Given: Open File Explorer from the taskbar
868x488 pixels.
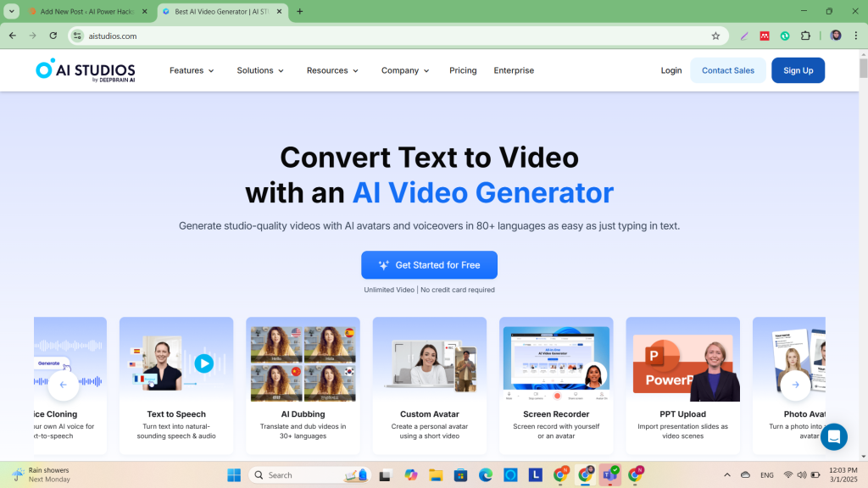Looking at the screenshot, I should click(436, 475).
